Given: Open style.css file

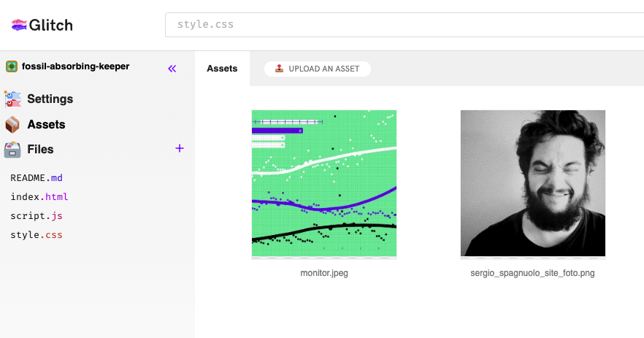Looking at the screenshot, I should click(x=37, y=235).
